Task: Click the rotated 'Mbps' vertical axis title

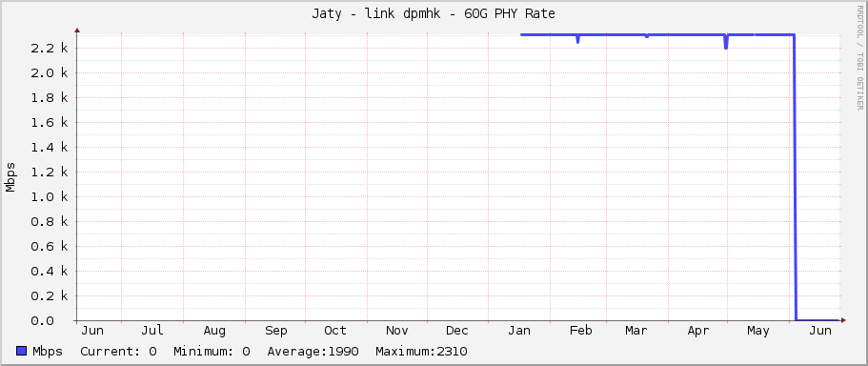Action: click(x=10, y=177)
